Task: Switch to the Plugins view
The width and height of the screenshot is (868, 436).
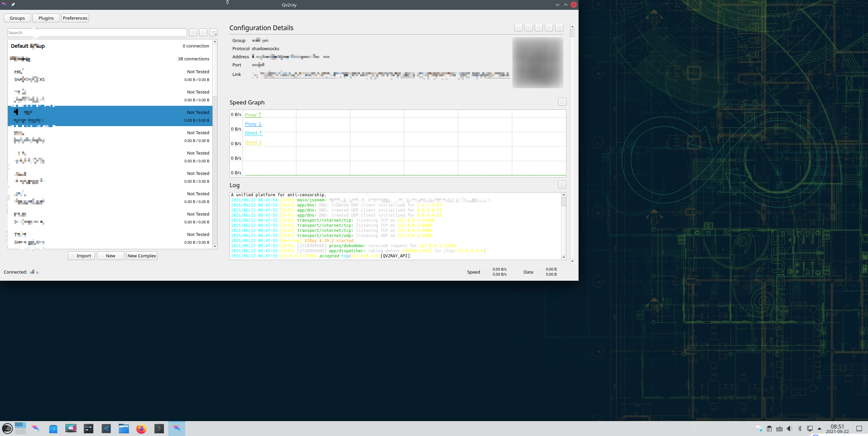Action: (x=46, y=18)
